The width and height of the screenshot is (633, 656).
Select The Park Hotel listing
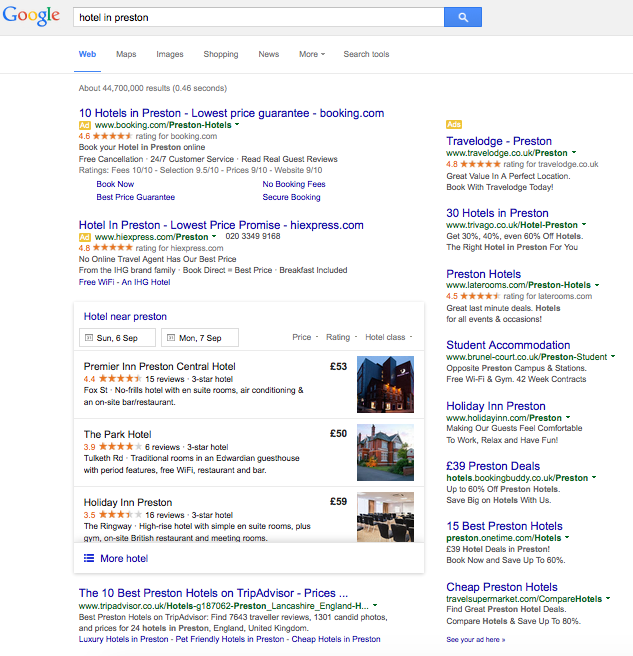[x=118, y=434]
